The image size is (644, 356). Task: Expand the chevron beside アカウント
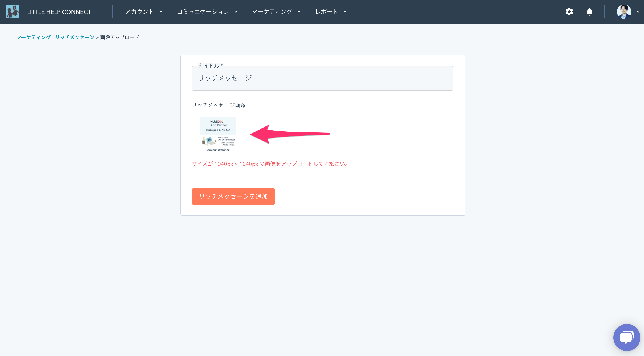click(x=161, y=12)
